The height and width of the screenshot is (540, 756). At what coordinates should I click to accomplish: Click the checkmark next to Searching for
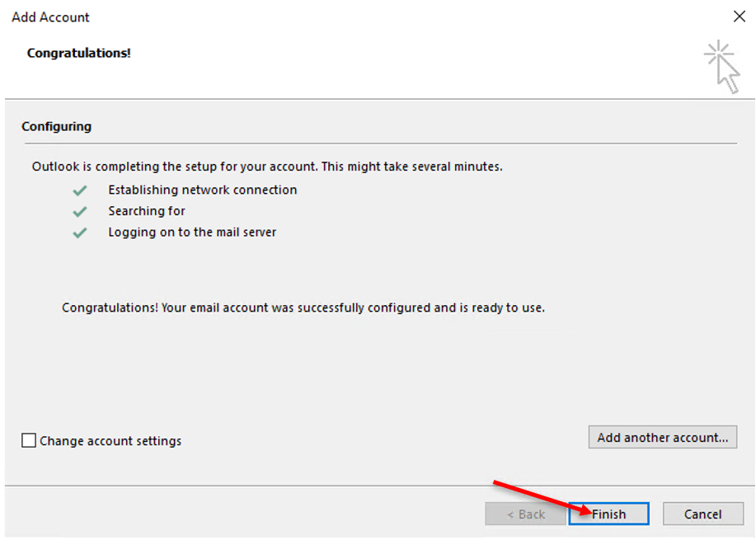pos(80,212)
